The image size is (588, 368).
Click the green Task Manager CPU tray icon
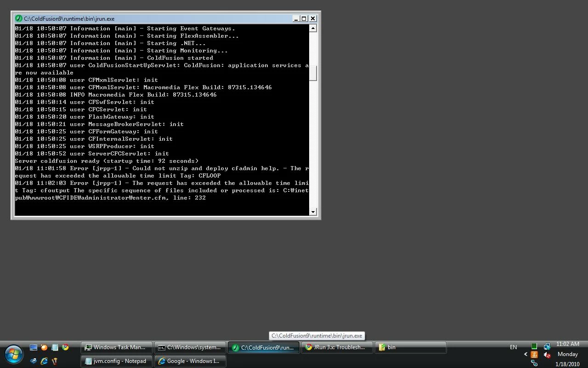(x=534, y=346)
